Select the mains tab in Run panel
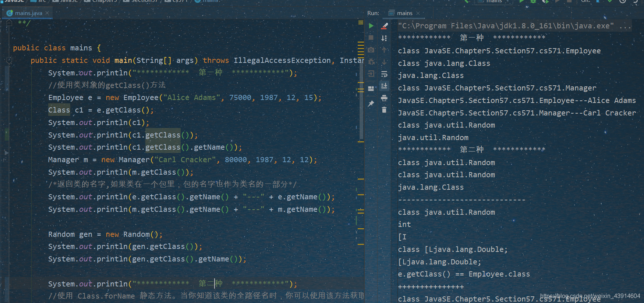This screenshot has width=644, height=303. tap(404, 13)
